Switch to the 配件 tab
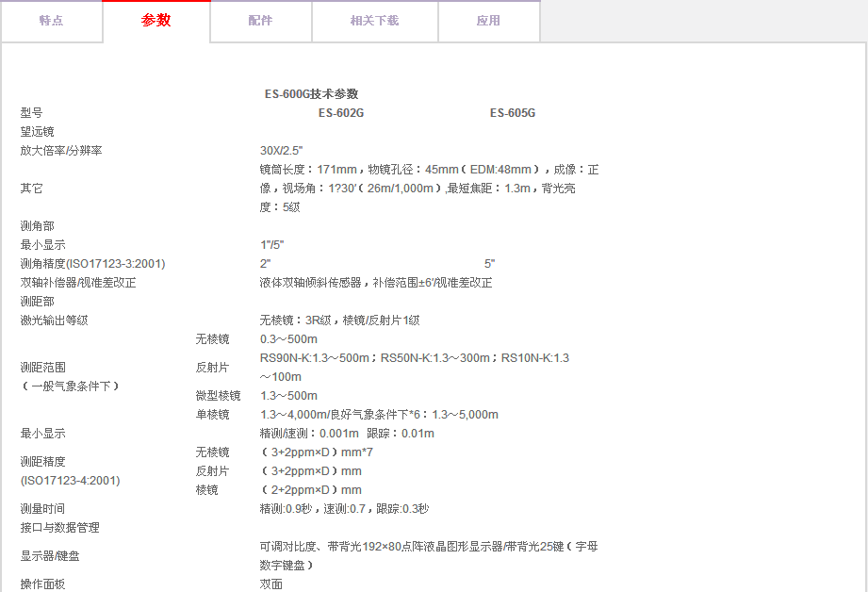The height and width of the screenshot is (592, 868). tap(261, 21)
